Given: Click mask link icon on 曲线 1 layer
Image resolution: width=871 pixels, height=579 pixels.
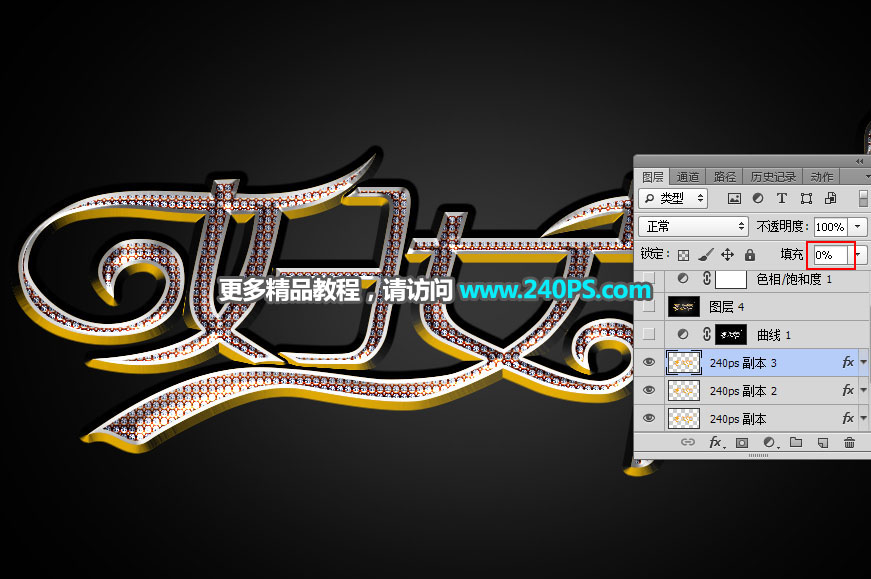Looking at the screenshot, I should click(x=707, y=334).
